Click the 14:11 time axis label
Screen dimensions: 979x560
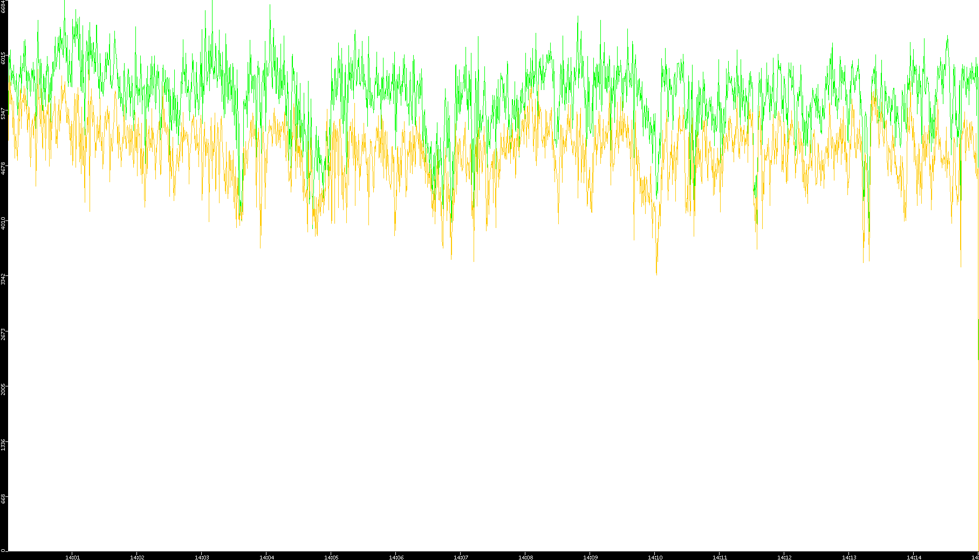point(720,557)
